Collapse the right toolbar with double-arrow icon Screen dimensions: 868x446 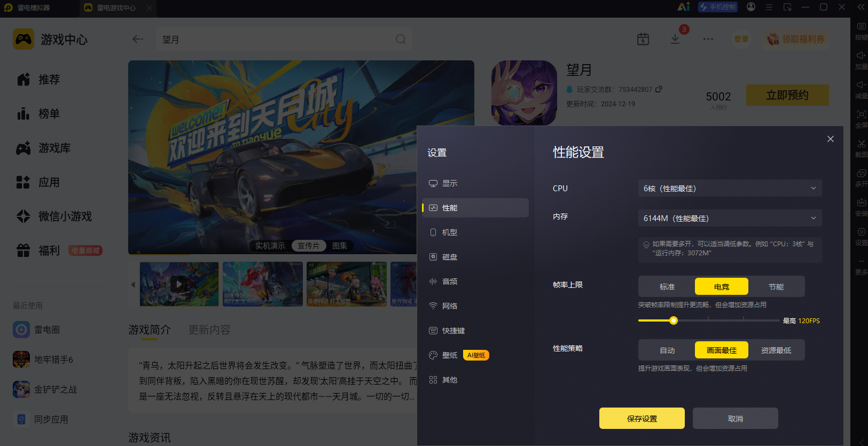tap(861, 7)
